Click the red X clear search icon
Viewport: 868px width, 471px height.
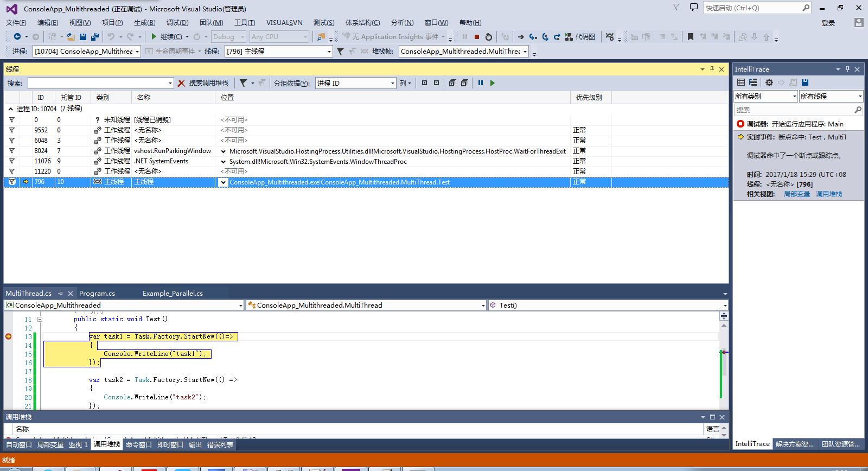181,83
